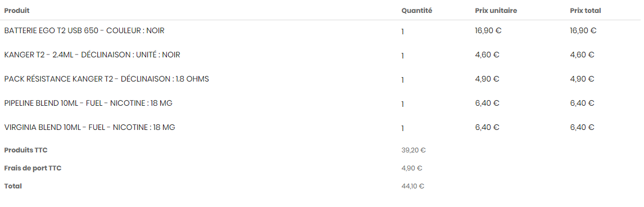Click the Prix total column header
644x207 pixels.
tap(585, 11)
